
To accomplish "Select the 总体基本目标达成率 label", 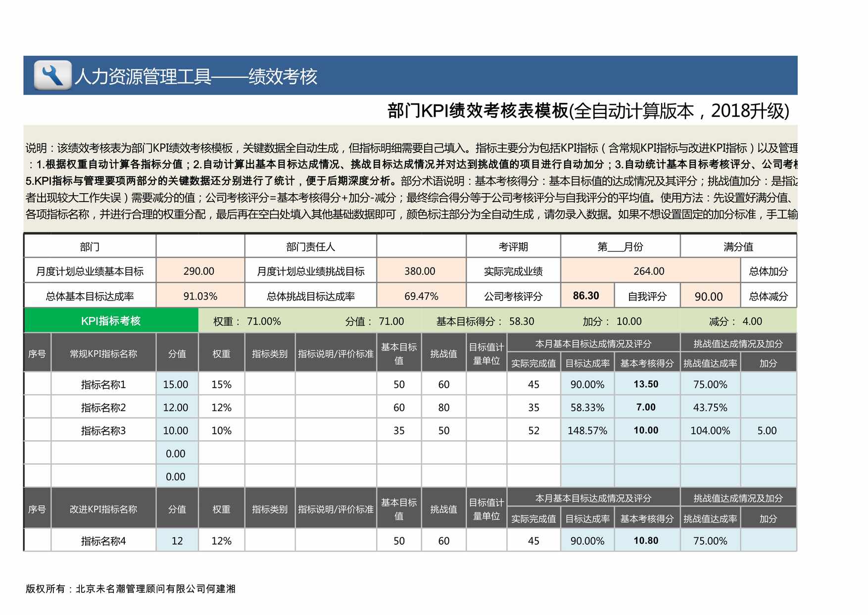I will click(90, 296).
